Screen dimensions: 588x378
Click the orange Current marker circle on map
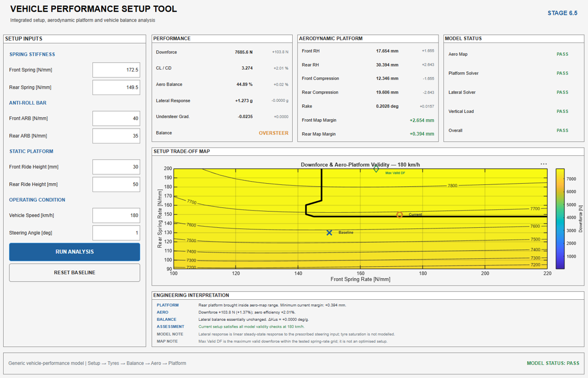point(399,215)
